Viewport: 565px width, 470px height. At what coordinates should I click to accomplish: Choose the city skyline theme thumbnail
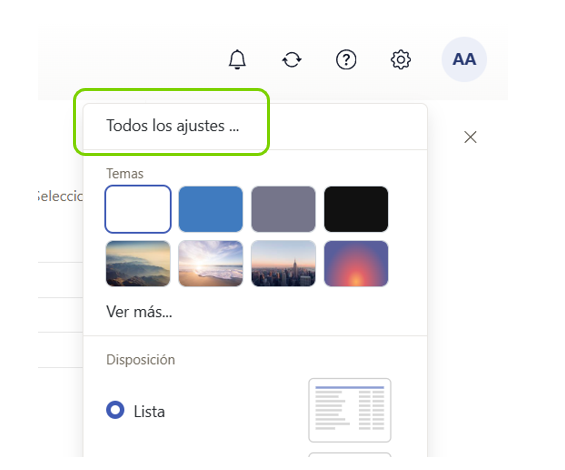tap(283, 263)
